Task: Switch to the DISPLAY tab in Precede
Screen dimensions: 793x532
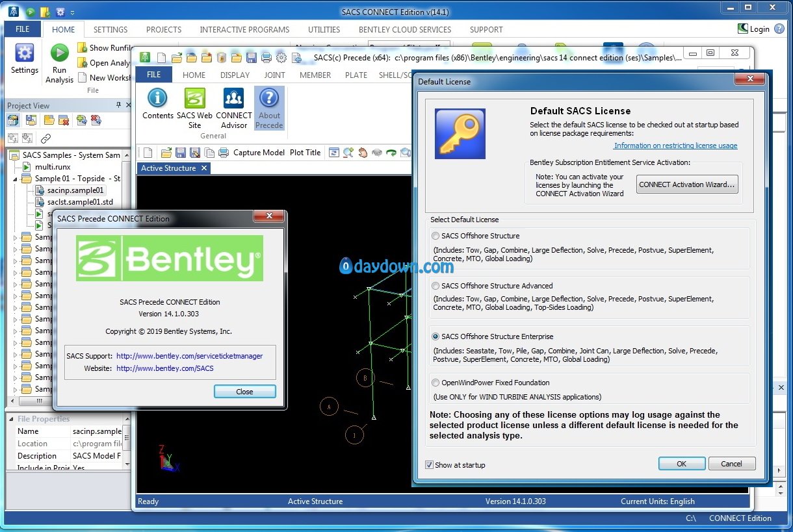Action: click(235, 75)
